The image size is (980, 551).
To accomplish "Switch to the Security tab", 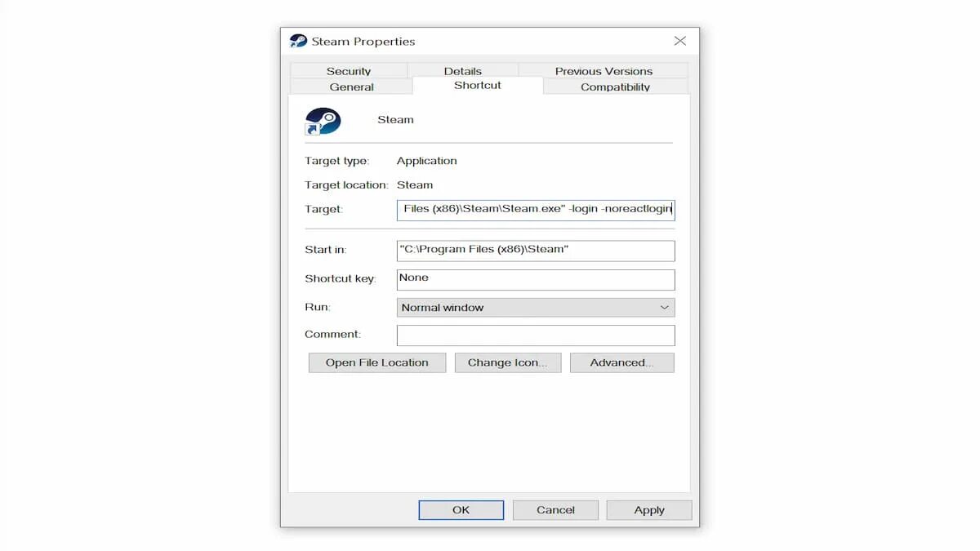I will point(349,71).
